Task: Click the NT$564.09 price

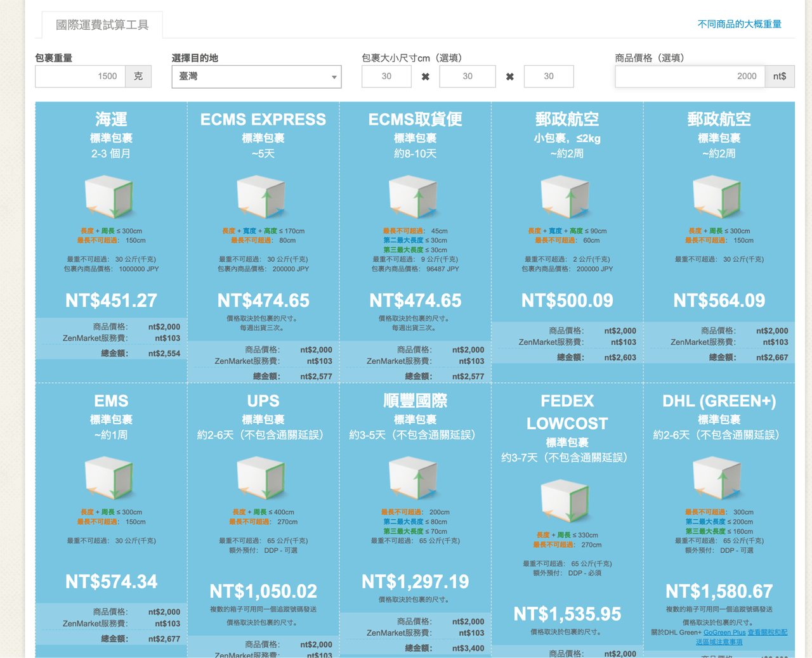Action: coord(719,300)
